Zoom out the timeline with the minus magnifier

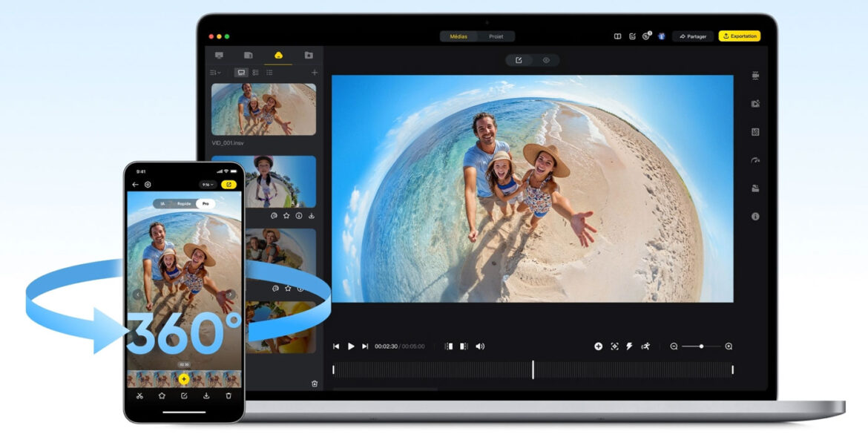coord(674,346)
